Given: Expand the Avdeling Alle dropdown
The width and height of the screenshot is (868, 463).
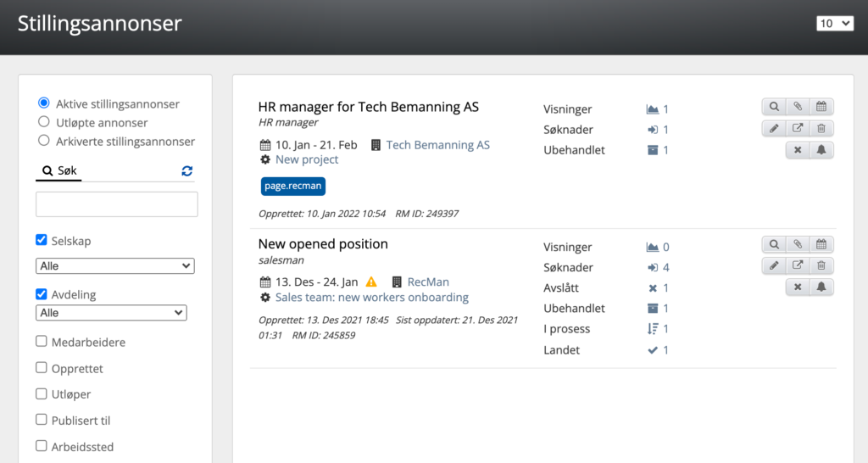Looking at the screenshot, I should pos(111,312).
